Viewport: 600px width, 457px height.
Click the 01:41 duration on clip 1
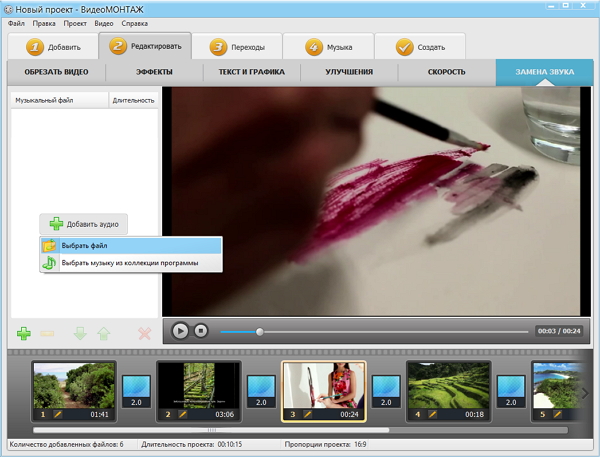click(x=99, y=415)
